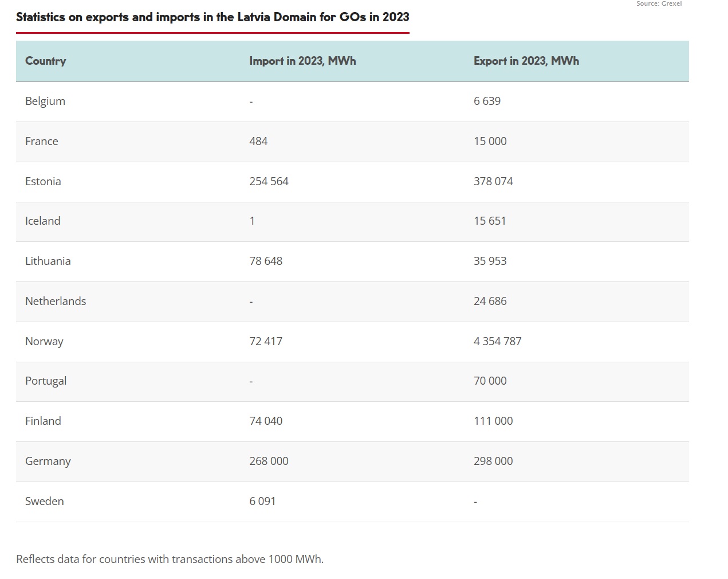Click Norway's export value 4 354 787

[497, 341]
